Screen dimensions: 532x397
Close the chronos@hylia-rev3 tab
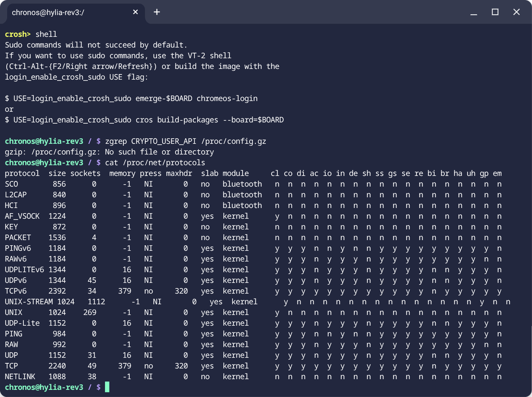[x=136, y=12]
